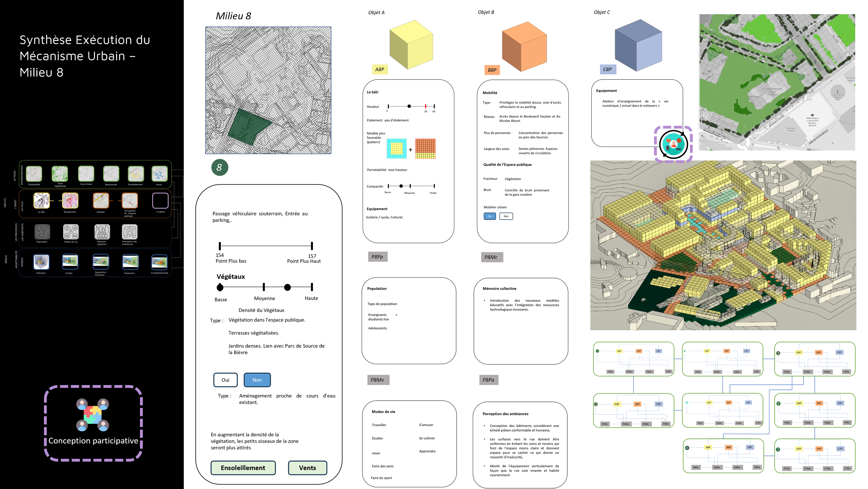Select the Non option under Végétaux
Image resolution: width=868 pixels, height=489 pixels.
click(257, 380)
